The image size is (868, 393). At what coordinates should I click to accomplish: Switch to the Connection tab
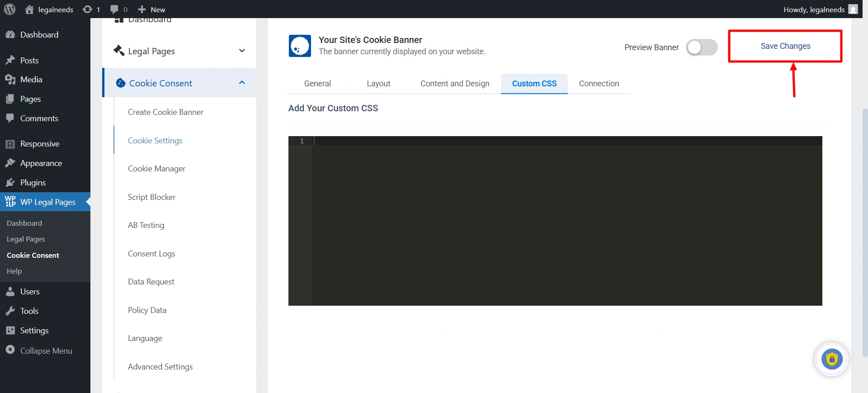point(599,84)
